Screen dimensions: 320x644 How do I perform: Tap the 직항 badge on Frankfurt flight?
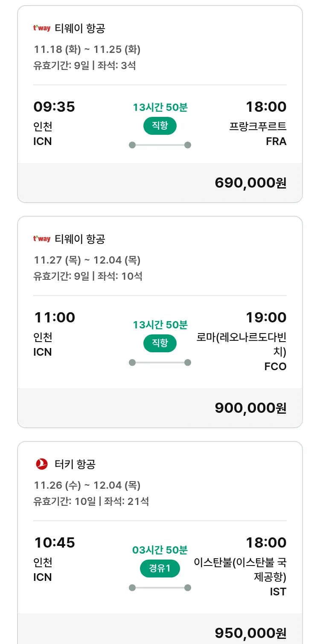[x=160, y=126]
